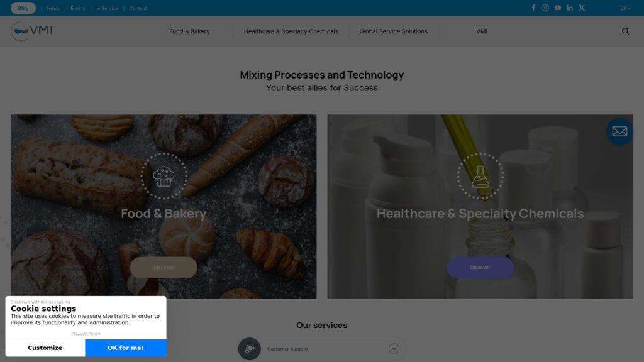
Task: Open the Global Service Solutions menu
Action: [x=393, y=31]
